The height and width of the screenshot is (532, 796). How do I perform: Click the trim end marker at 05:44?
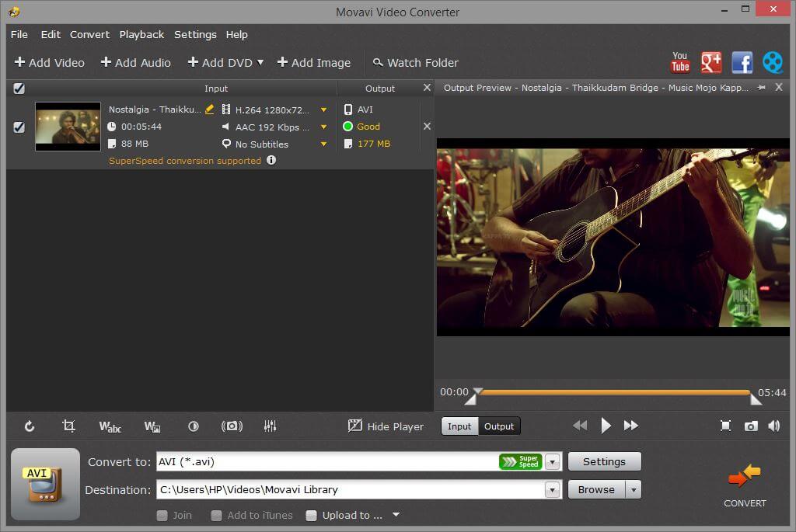tap(756, 399)
